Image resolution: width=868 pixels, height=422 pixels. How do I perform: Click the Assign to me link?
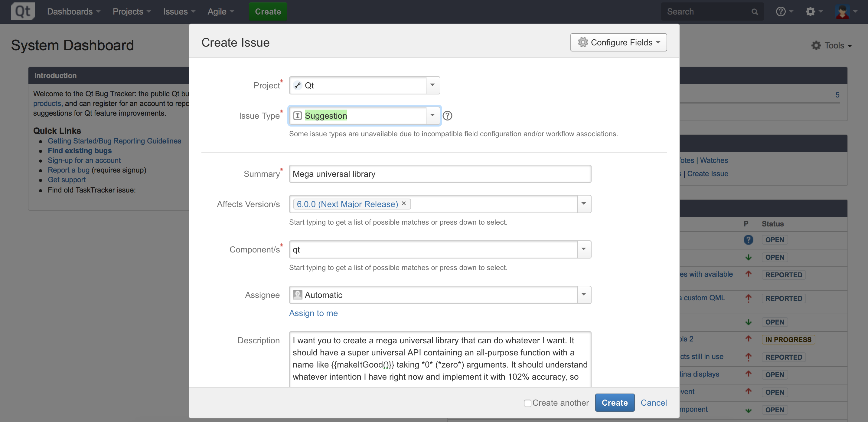click(313, 313)
